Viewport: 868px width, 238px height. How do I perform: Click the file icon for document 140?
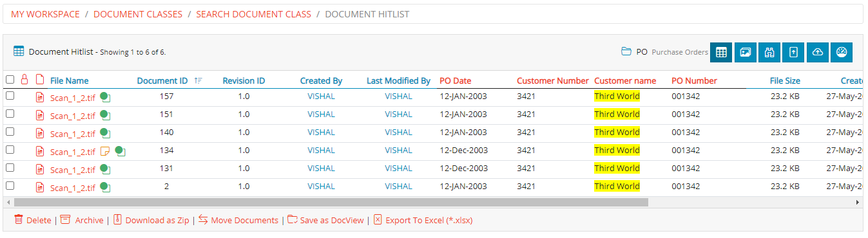(40, 133)
